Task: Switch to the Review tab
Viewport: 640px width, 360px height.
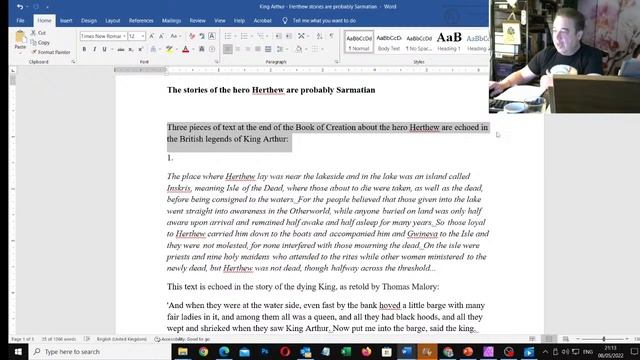Action: (198, 20)
